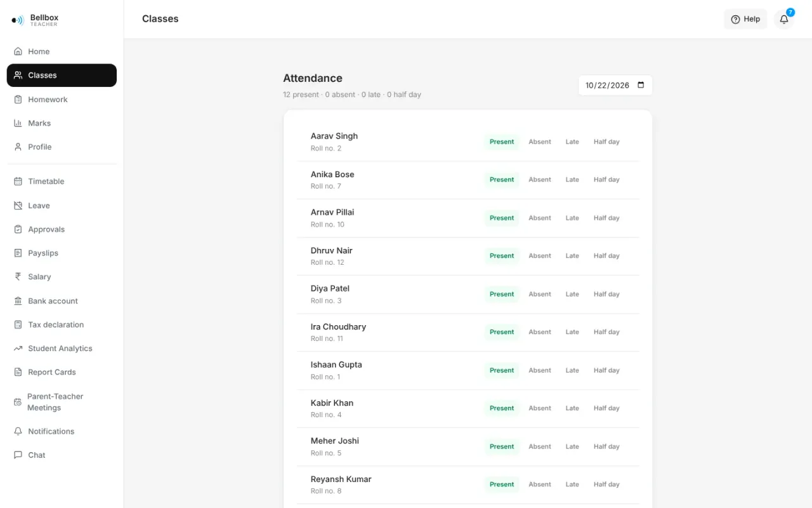Click the Home icon in sidebar
Screen dimensions: 812x508
click(x=18, y=51)
